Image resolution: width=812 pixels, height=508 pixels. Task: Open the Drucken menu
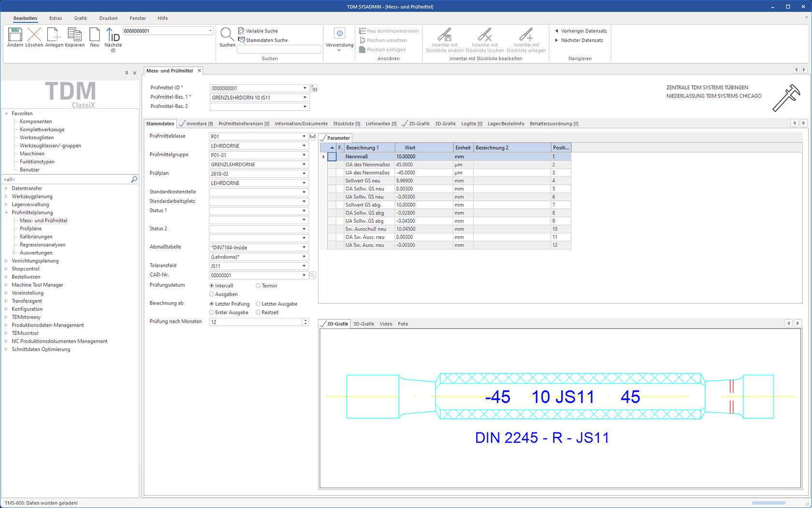(x=108, y=18)
